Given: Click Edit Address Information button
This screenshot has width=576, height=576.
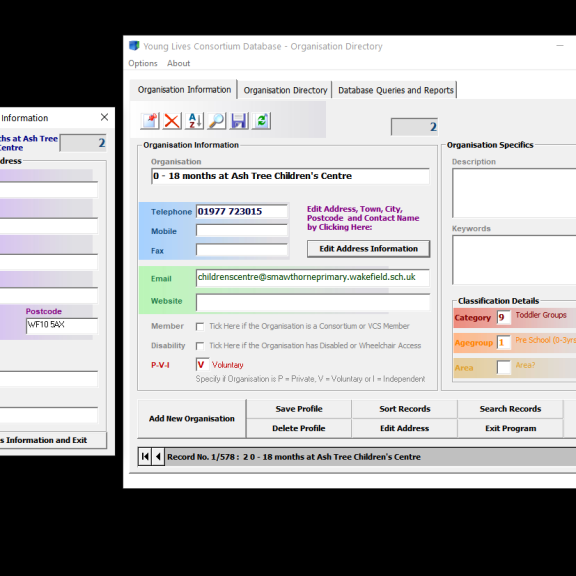Looking at the screenshot, I should 368,249.
